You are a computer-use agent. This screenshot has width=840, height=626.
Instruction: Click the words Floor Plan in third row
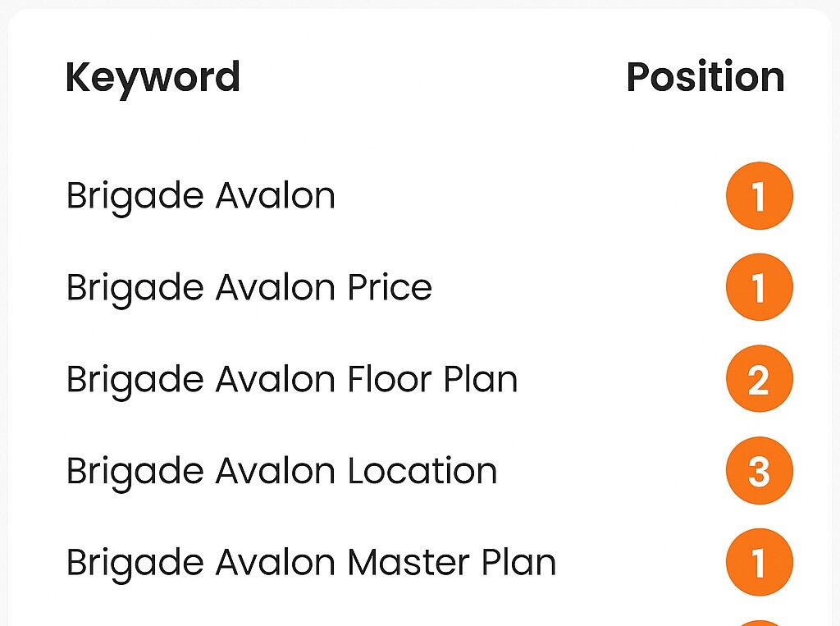coord(432,379)
